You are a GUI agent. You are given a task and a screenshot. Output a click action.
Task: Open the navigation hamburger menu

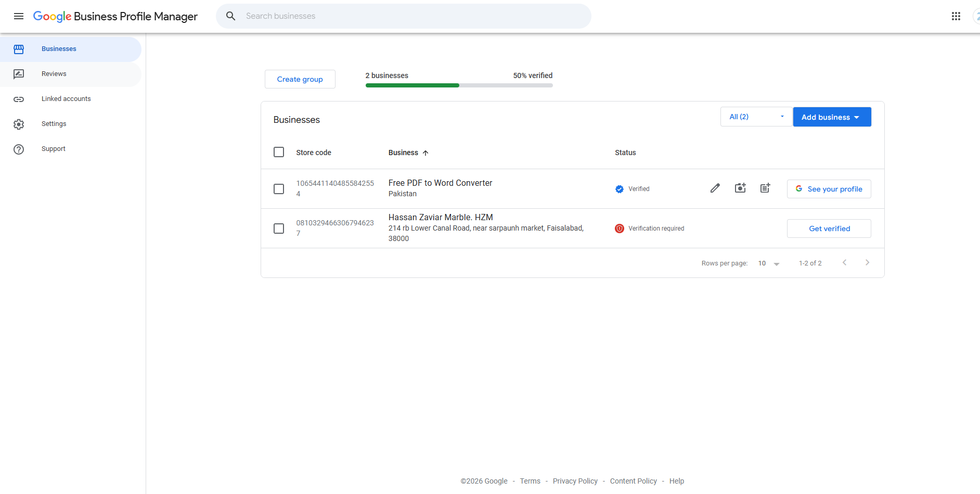point(19,16)
